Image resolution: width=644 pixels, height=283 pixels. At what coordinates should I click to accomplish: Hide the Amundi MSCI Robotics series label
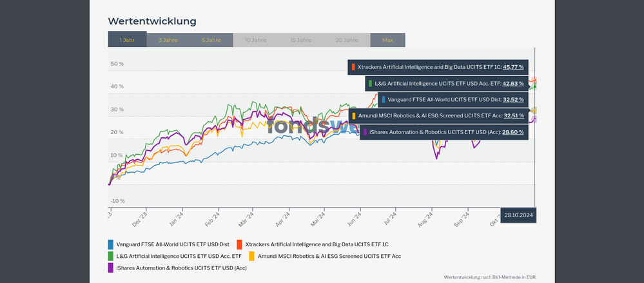(329, 256)
